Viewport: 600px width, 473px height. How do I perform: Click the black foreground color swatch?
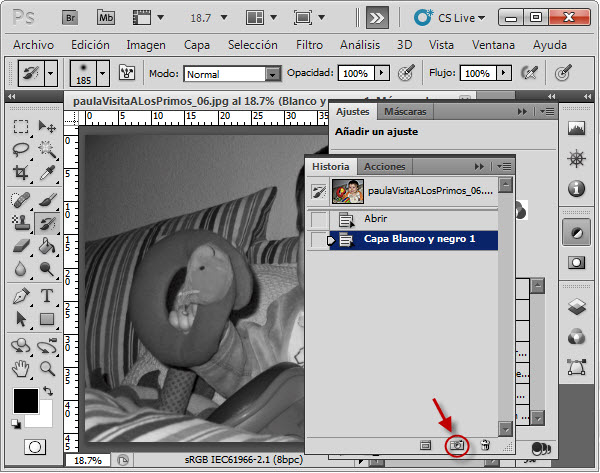click(26, 401)
